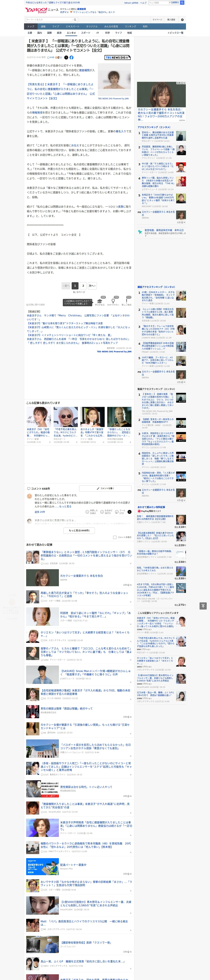Go to page 2 of article

pos(83,285)
